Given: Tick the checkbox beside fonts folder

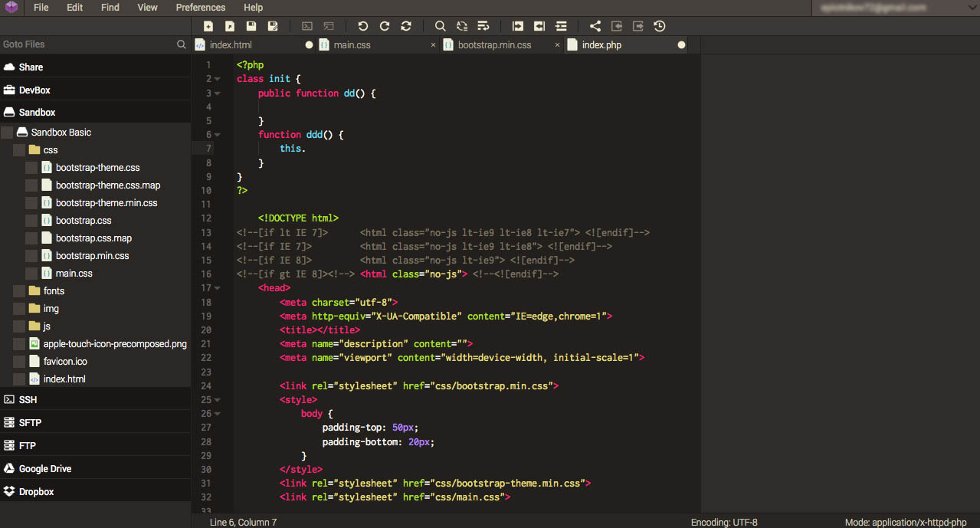Looking at the screenshot, I should click(x=19, y=291).
